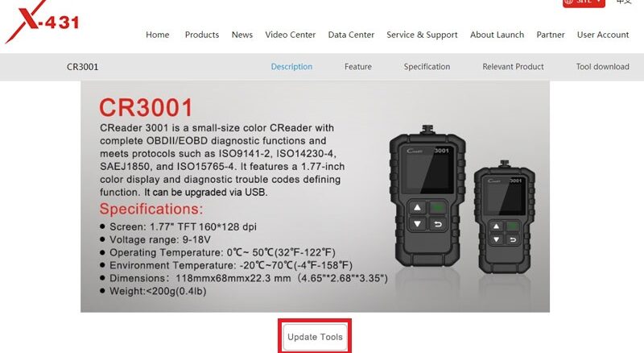Click the Screen: 1.77" TFT spec line
This screenshot has height=353, width=644.
[x=178, y=226]
